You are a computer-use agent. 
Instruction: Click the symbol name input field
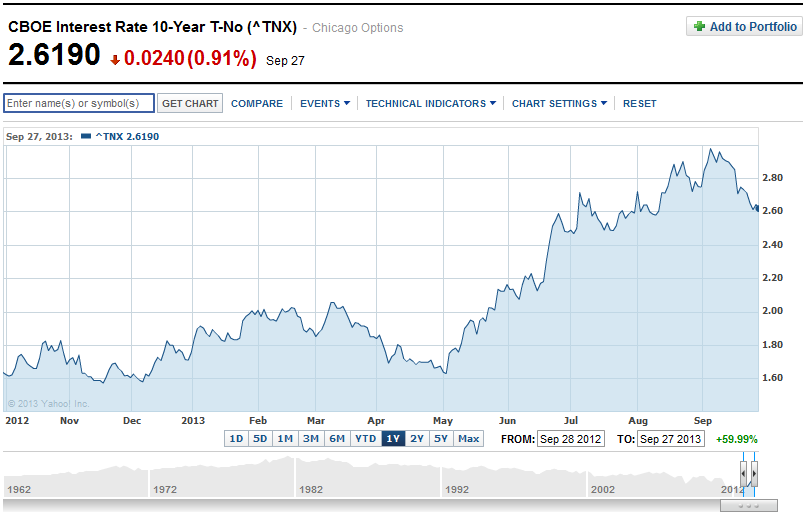pos(79,103)
